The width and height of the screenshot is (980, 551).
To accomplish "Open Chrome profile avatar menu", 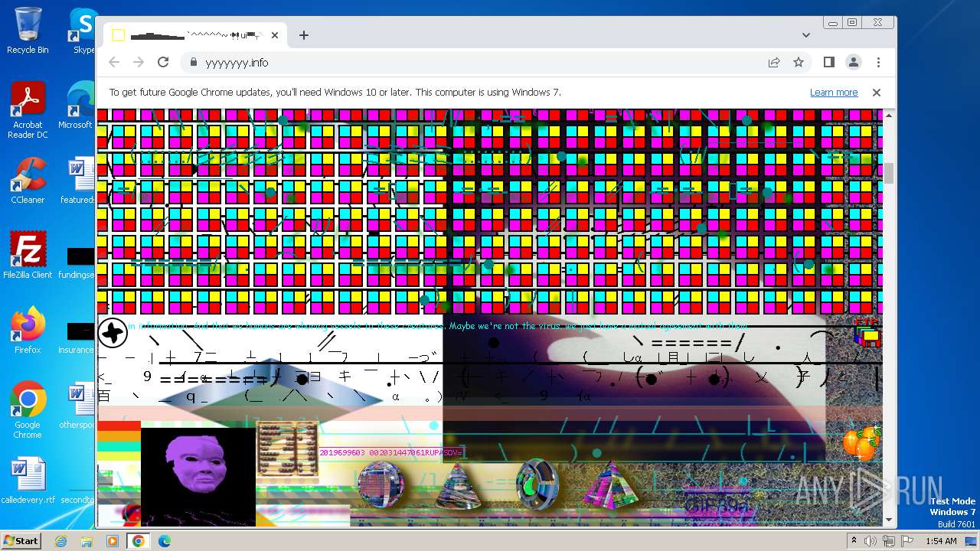I will click(854, 62).
